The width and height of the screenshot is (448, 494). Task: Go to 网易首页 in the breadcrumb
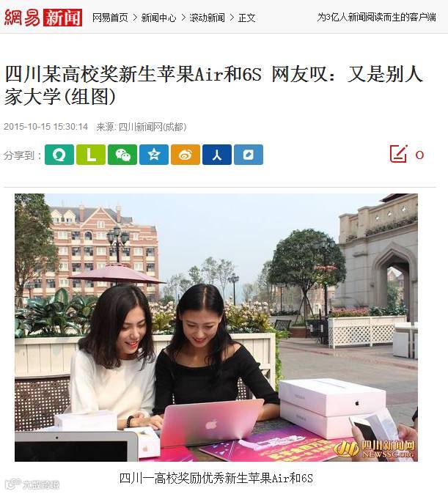coord(110,18)
